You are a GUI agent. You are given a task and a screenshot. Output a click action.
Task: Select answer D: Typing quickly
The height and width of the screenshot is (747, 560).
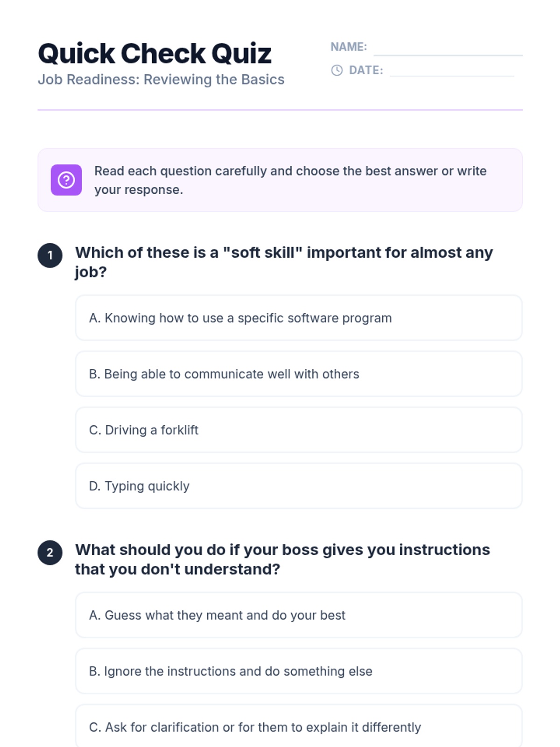298,486
